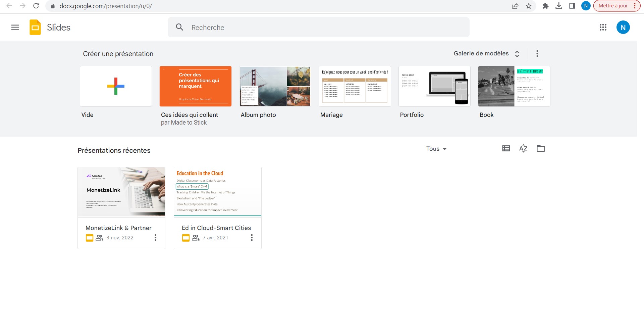Viewport: 644px width, 327px height.
Task: Reload the page in the browser
Action: pyautogui.click(x=36, y=6)
